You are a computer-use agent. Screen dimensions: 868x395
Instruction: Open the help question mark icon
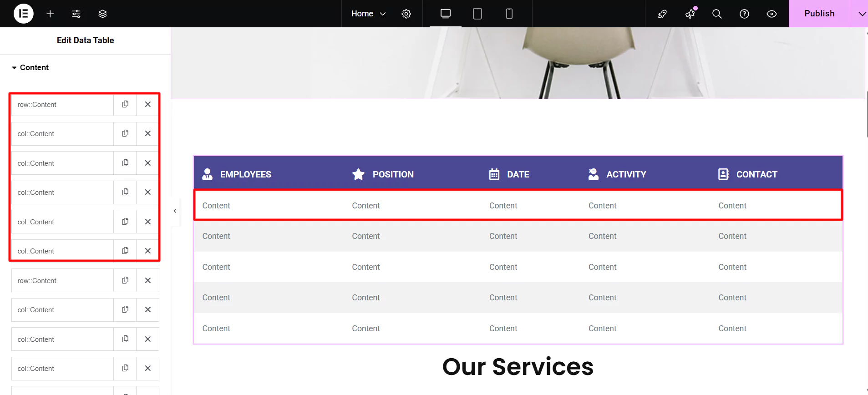click(744, 14)
